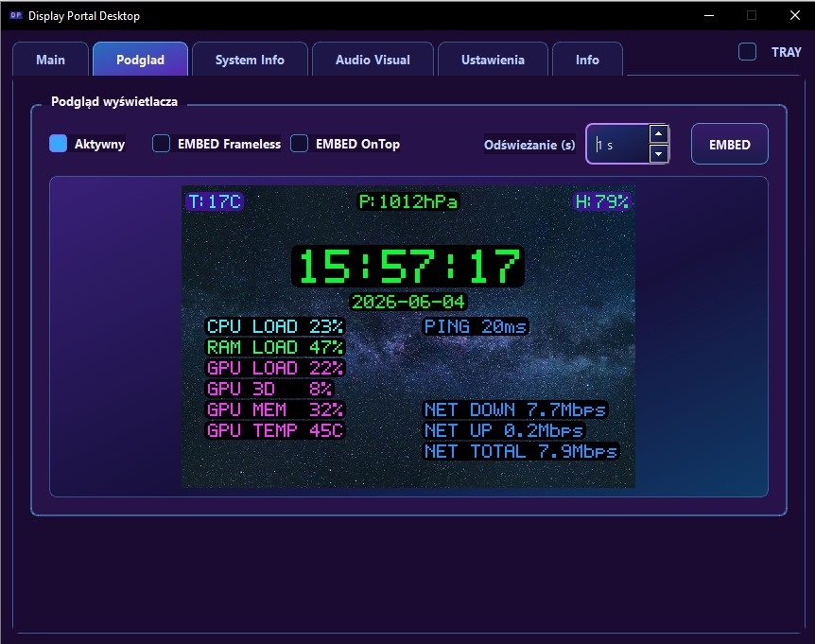Click the PING 20ms reading
815x644 pixels.
tap(476, 326)
